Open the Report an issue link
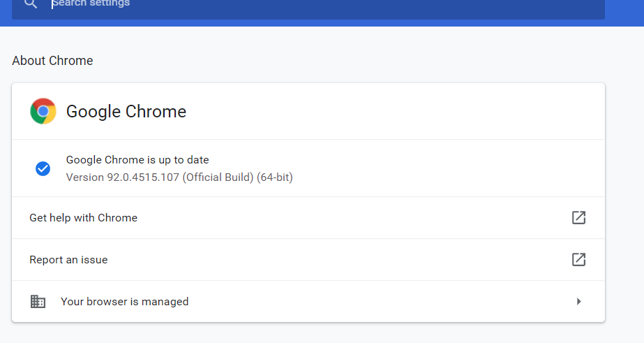644x343 pixels. [68, 260]
